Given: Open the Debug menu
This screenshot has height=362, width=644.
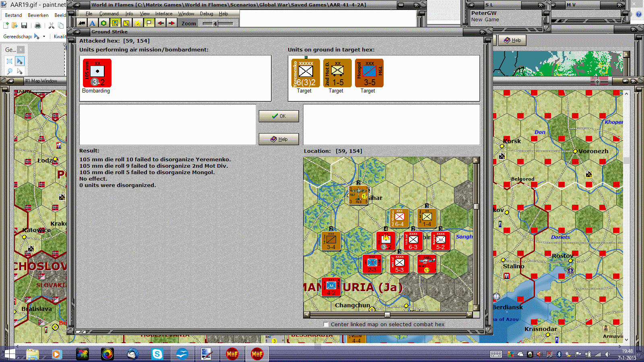Looking at the screenshot, I should 206,14.
